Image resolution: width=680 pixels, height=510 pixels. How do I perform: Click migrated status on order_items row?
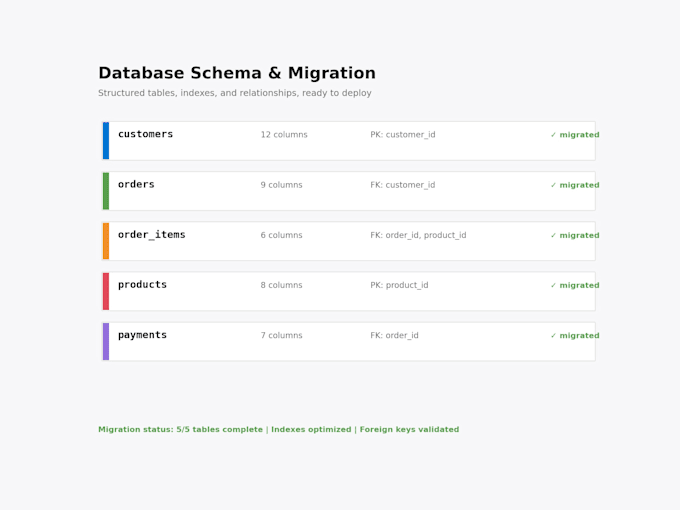pyautogui.click(x=575, y=235)
